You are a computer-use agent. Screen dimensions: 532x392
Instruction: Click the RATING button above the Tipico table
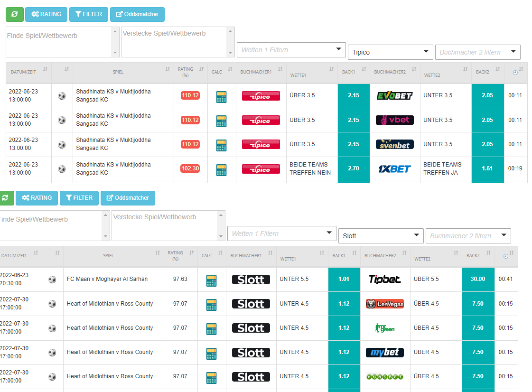click(46, 14)
